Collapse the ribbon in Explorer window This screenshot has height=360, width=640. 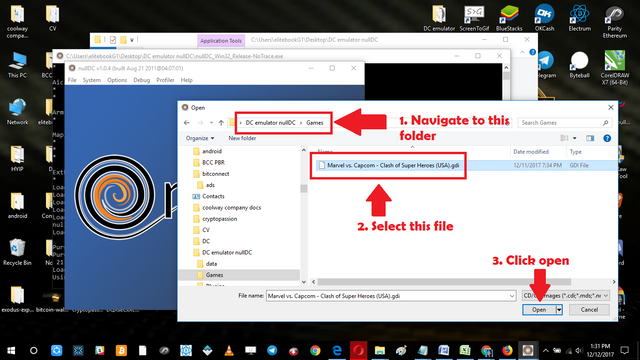(522, 52)
